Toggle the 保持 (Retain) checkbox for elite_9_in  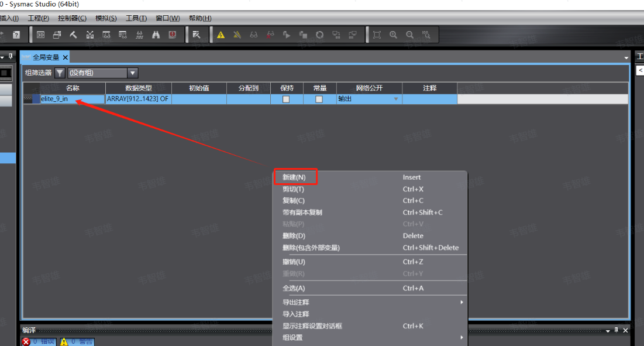tap(286, 100)
